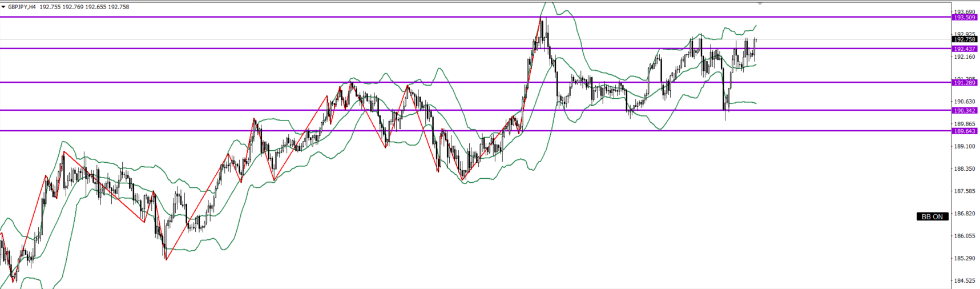Click the black 192.758 current price label
Screen dimensions: 980x289
(x=964, y=39)
